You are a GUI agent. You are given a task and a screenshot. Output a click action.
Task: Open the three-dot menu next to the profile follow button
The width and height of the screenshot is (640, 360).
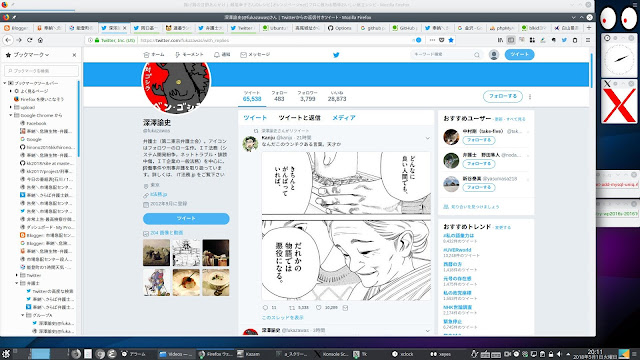530,97
